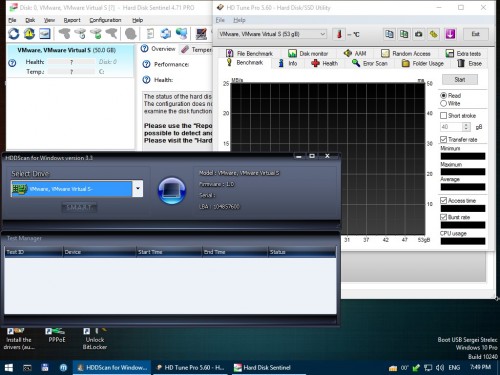Image resolution: width=500 pixels, height=375 pixels.
Task: Click the yellow warning alert icon in Sentinel toolbar
Action: point(29,34)
